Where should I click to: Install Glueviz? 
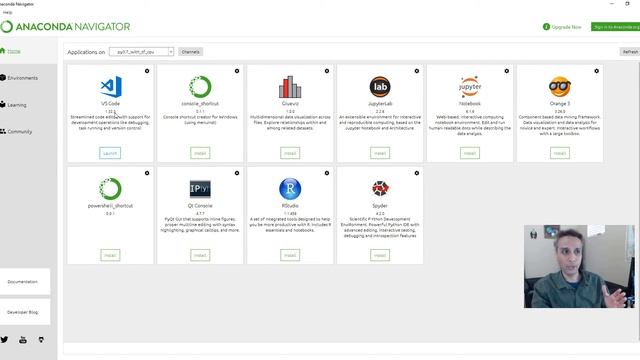(x=290, y=153)
